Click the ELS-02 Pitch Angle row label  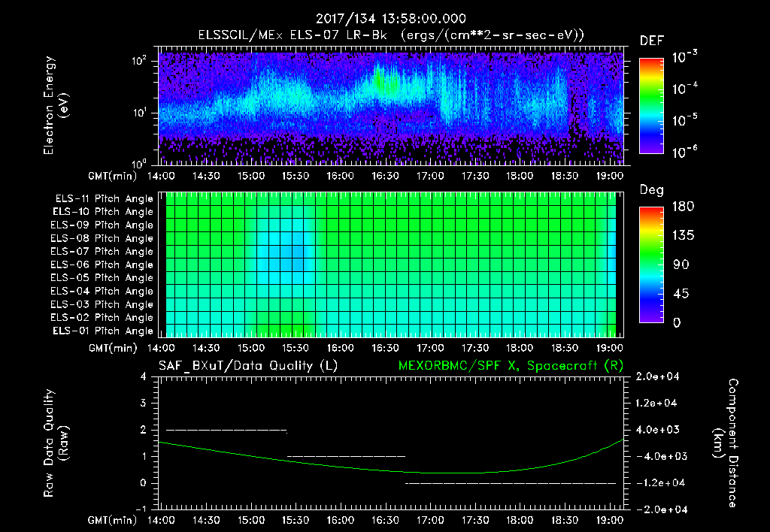point(102,318)
